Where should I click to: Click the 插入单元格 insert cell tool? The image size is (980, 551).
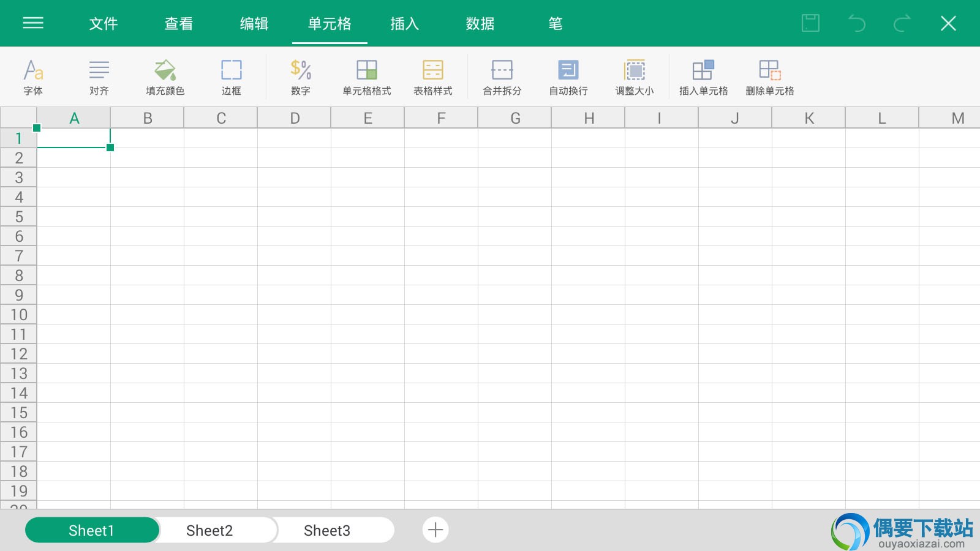click(704, 78)
